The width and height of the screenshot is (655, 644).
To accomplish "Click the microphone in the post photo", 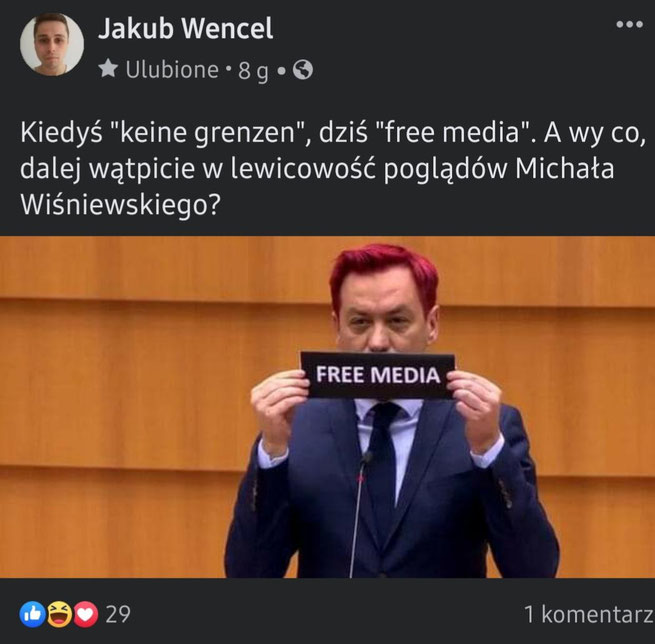I will [x=360, y=514].
